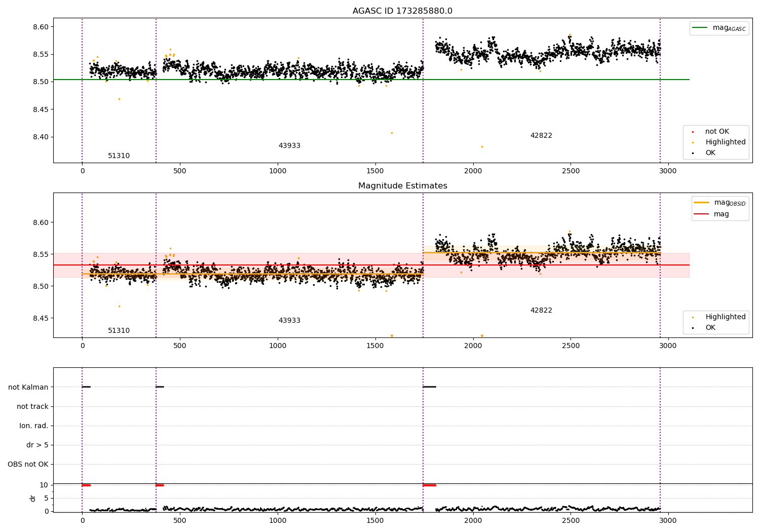Click the 'Highlighted' legend entry in middle plot

coord(719,317)
